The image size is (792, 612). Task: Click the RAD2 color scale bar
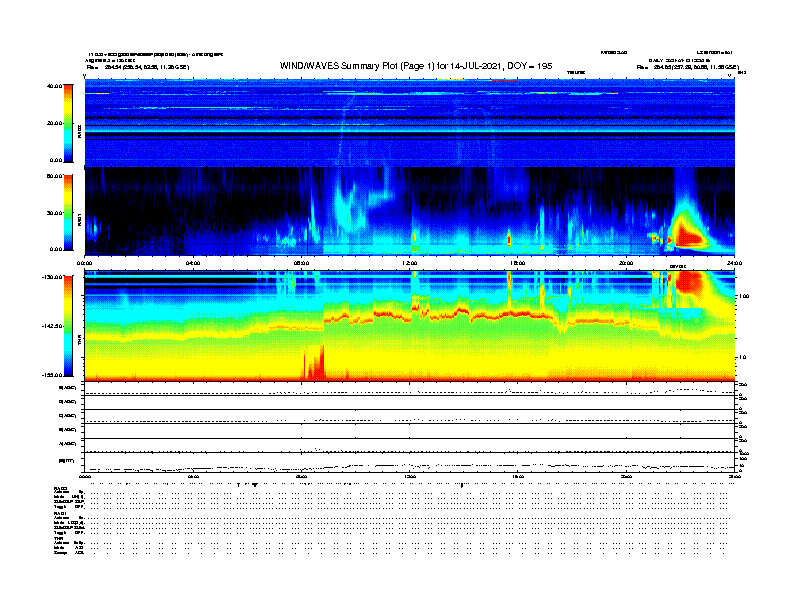point(68,123)
